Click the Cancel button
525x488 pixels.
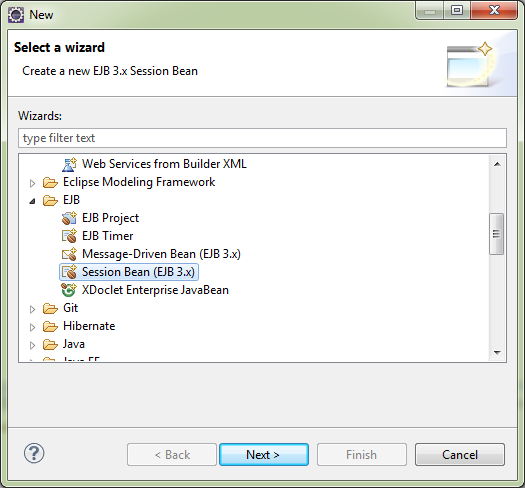point(460,455)
